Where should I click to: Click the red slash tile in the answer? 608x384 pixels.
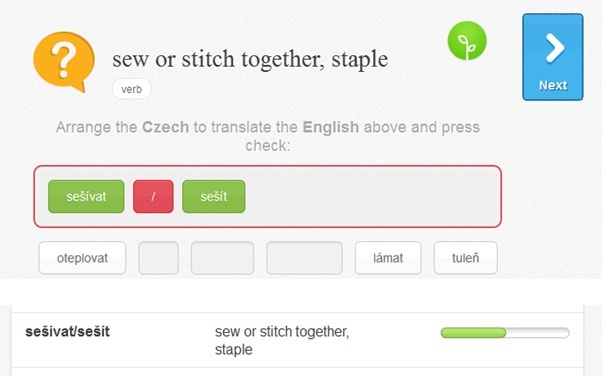pos(153,197)
